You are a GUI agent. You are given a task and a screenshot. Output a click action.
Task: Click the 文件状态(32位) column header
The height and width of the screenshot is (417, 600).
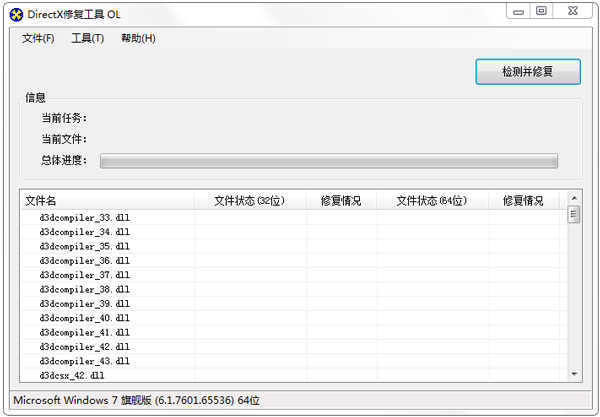(250, 201)
